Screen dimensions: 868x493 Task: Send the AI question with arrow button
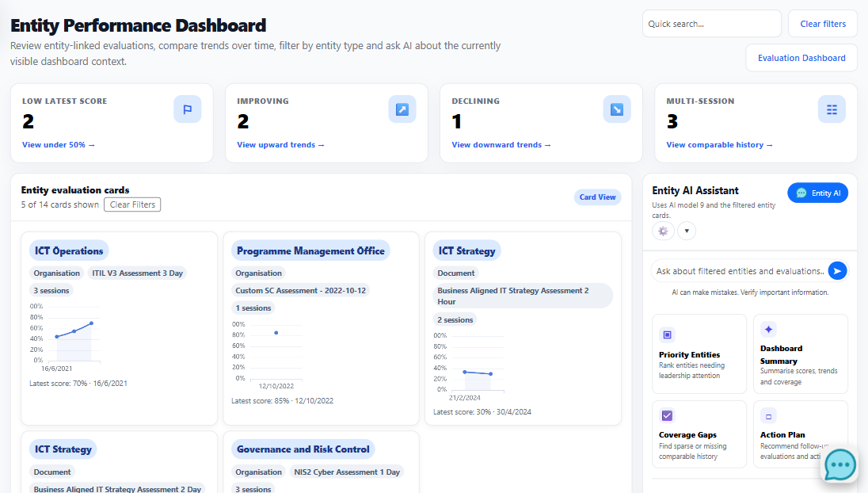(838, 271)
